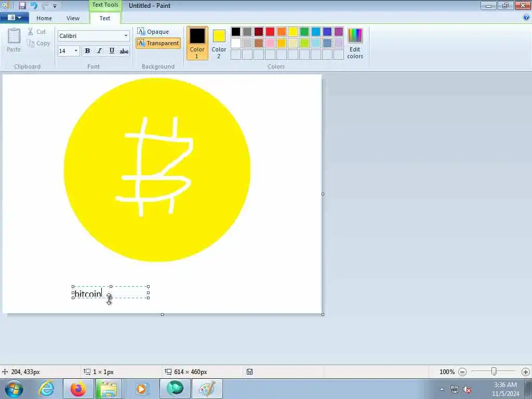Click the zoom slider thumb
532x399 pixels.
pos(494,372)
